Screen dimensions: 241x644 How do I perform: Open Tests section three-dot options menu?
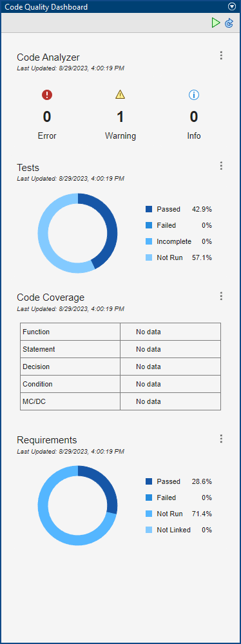pos(221,166)
